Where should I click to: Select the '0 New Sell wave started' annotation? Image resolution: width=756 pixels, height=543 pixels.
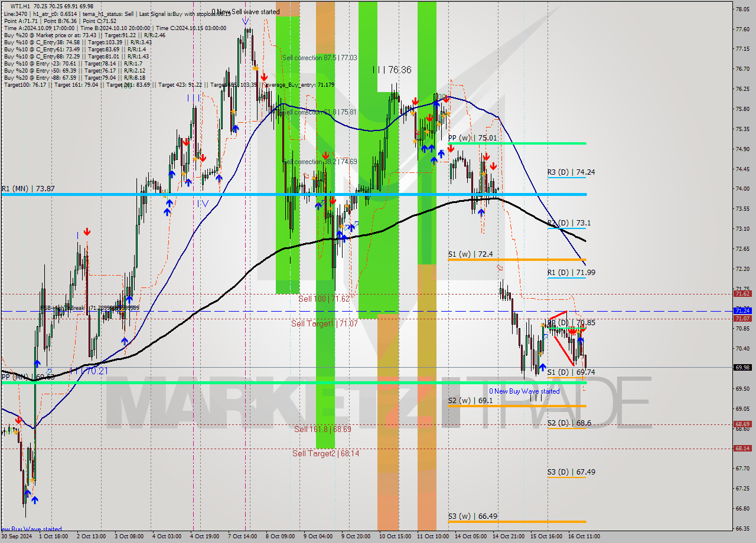(x=246, y=11)
